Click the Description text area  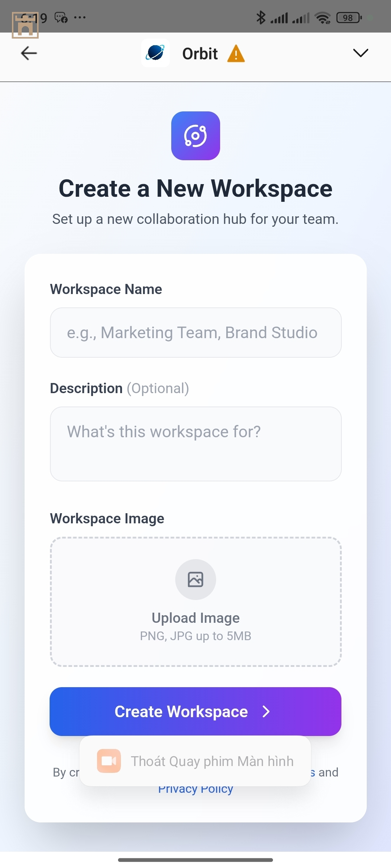pyautogui.click(x=195, y=444)
